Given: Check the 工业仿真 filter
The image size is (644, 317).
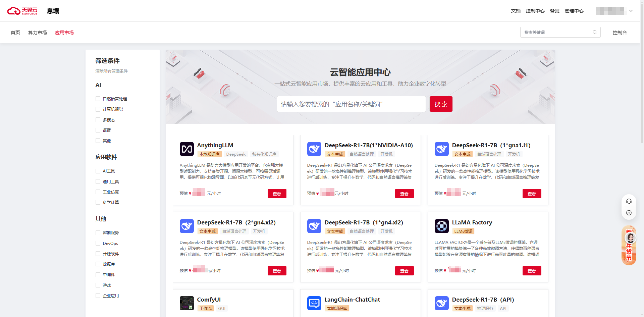Looking at the screenshot, I should click(x=98, y=192).
